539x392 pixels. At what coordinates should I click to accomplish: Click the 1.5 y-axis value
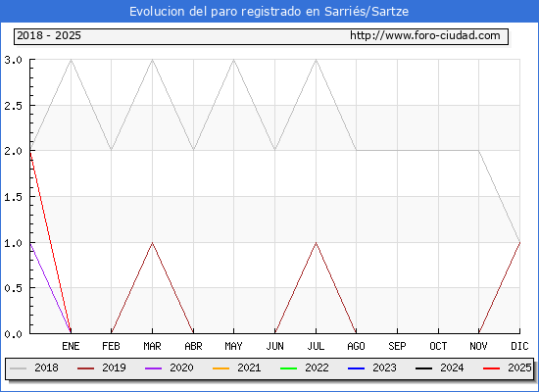point(13,197)
